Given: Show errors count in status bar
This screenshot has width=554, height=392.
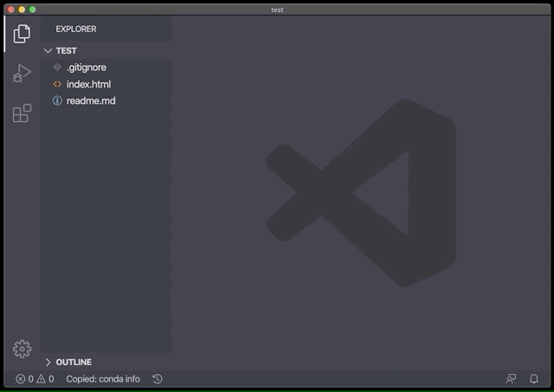Looking at the screenshot, I should pyautogui.click(x=24, y=379).
